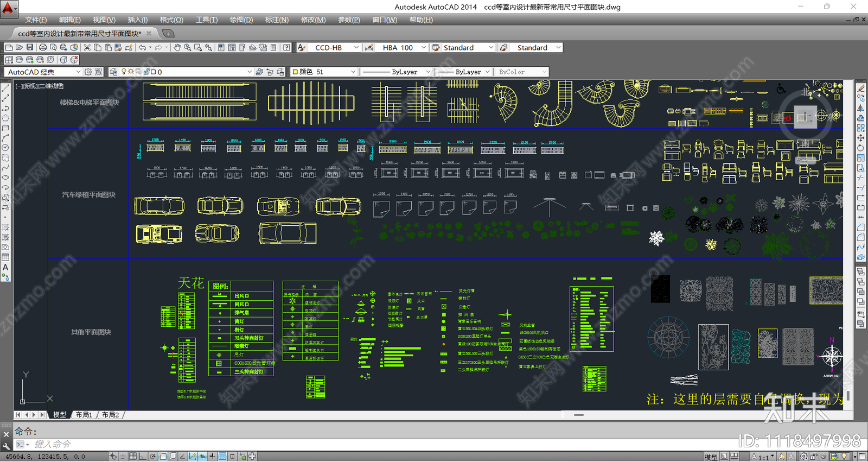Toggle layer 0 freeze sun icon
Image resolution: width=868 pixels, height=462 pixels.
pyautogui.click(x=131, y=72)
